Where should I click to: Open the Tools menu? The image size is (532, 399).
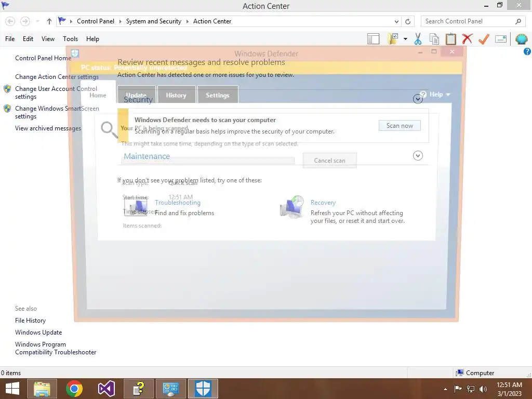click(x=70, y=39)
